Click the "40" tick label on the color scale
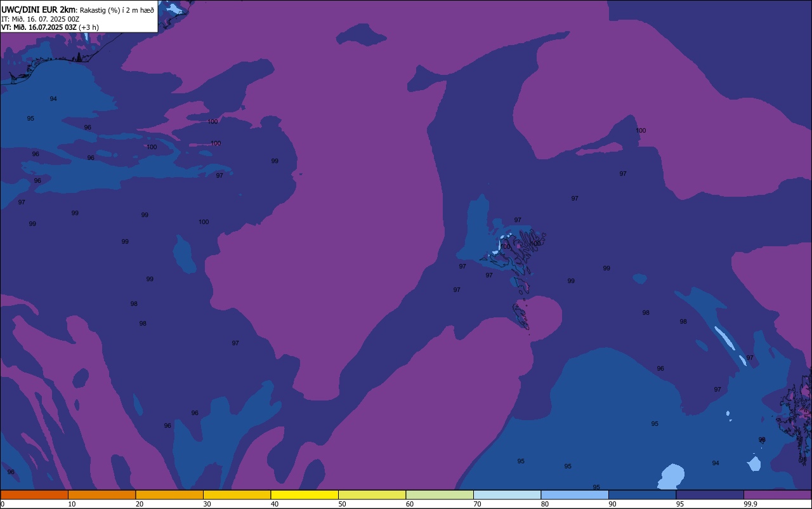The height and width of the screenshot is (509, 812). (275, 504)
